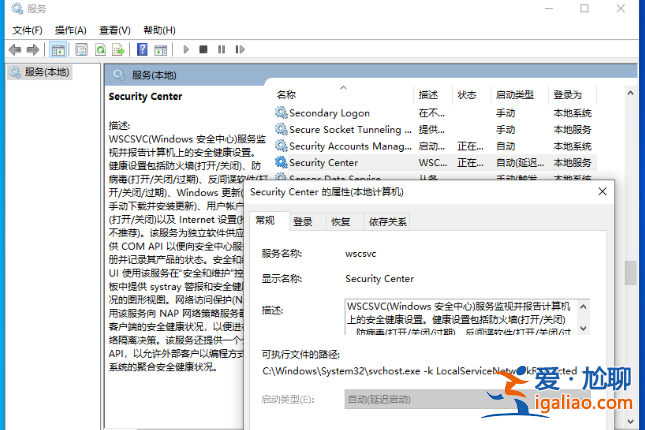
Task: Click the Refresh toolbar icon
Action: [x=100, y=50]
